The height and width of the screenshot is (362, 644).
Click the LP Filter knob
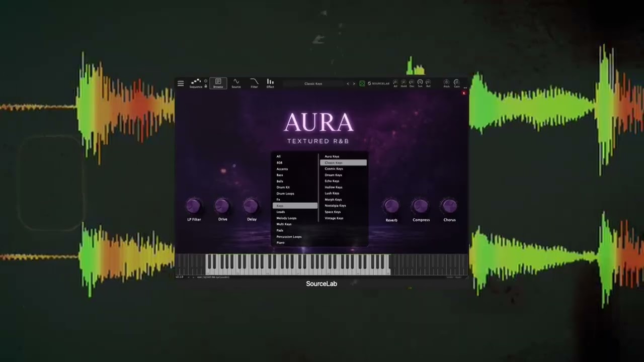click(x=194, y=206)
